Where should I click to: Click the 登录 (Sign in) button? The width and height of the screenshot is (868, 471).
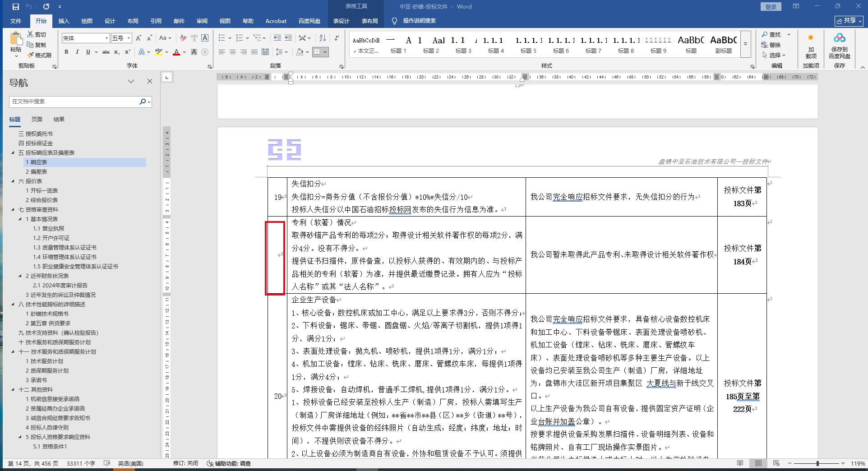pos(771,7)
